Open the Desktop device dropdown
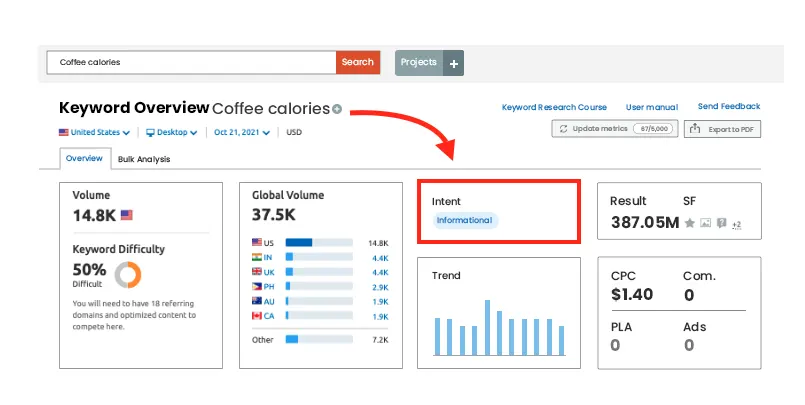The height and width of the screenshot is (405, 805). [x=172, y=132]
